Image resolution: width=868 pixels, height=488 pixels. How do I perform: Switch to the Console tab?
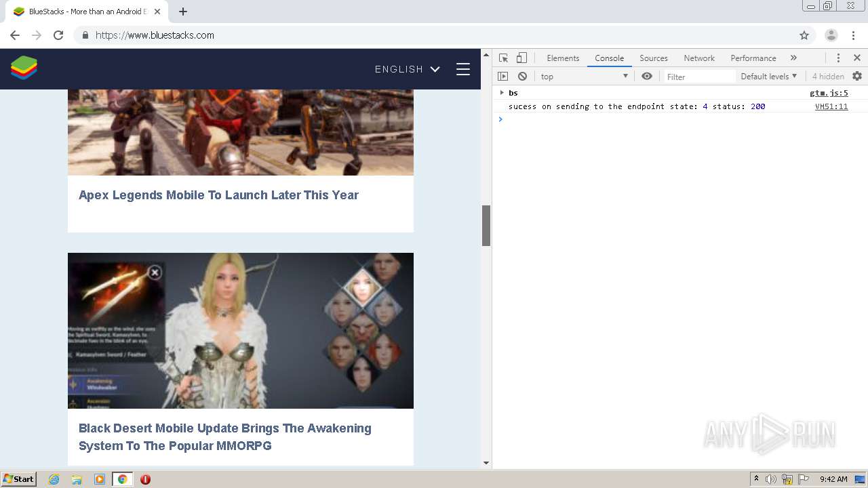(609, 58)
